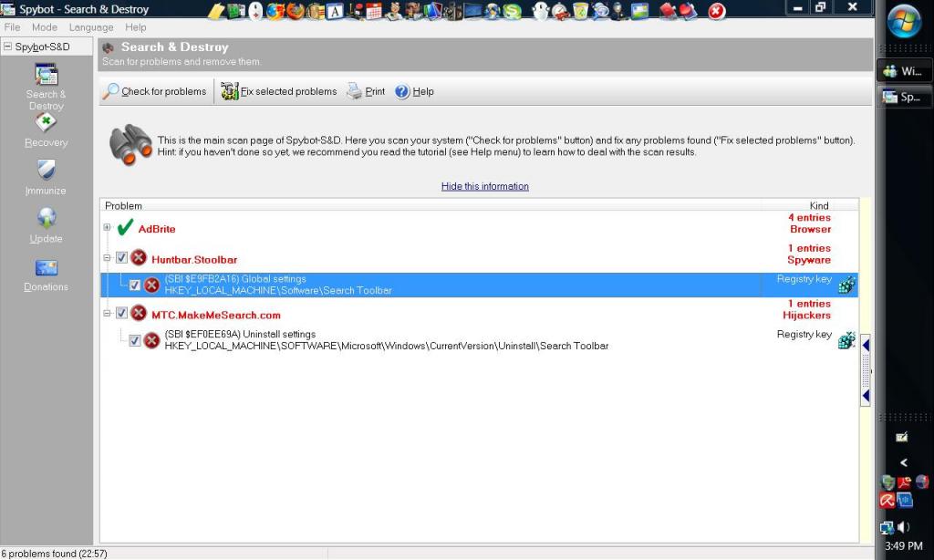Open the Update globe icon
The height and width of the screenshot is (560, 934).
coord(46,219)
